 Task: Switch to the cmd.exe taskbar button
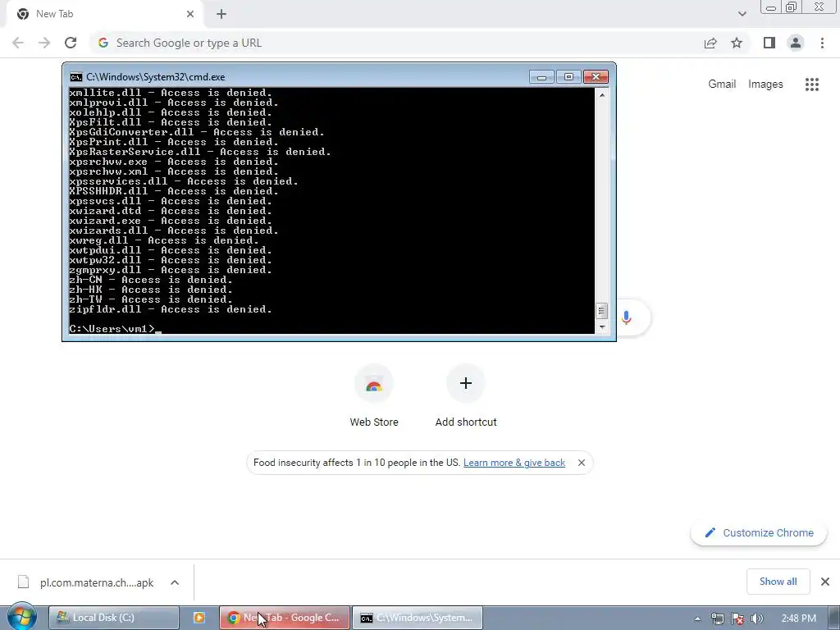pyautogui.click(x=418, y=618)
